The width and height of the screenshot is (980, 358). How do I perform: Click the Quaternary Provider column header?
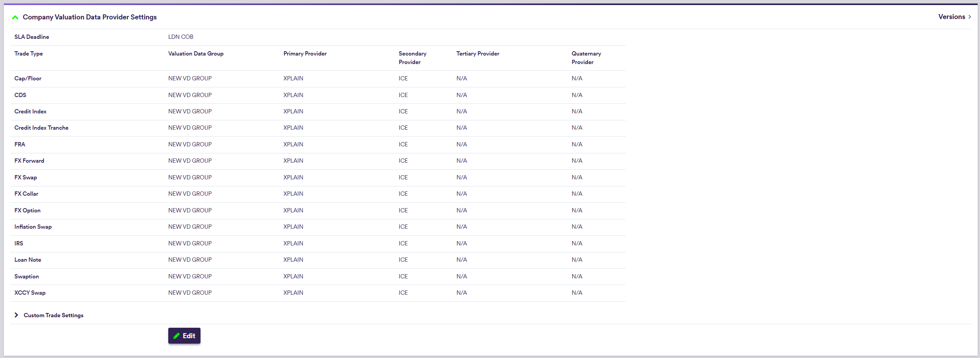[586, 57]
